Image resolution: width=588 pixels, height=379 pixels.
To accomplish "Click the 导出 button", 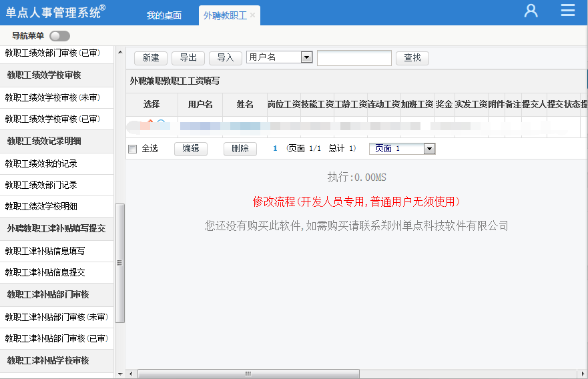I will pyautogui.click(x=188, y=58).
